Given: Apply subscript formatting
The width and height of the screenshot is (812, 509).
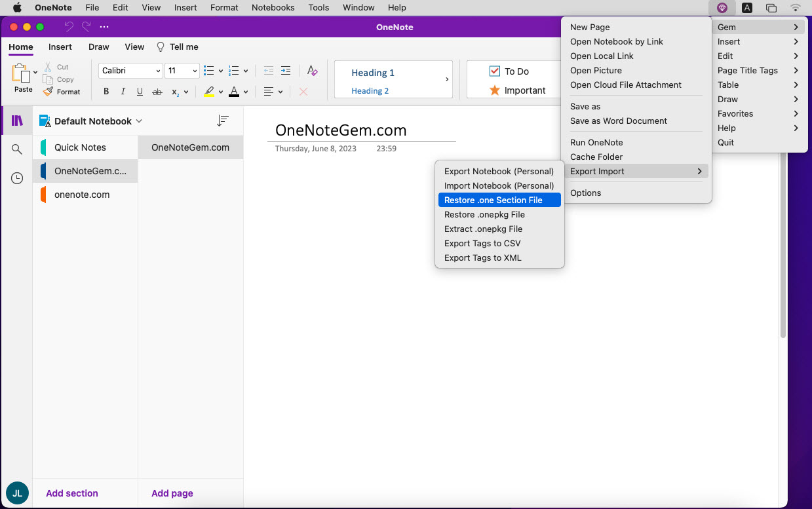Looking at the screenshot, I should click(x=175, y=92).
